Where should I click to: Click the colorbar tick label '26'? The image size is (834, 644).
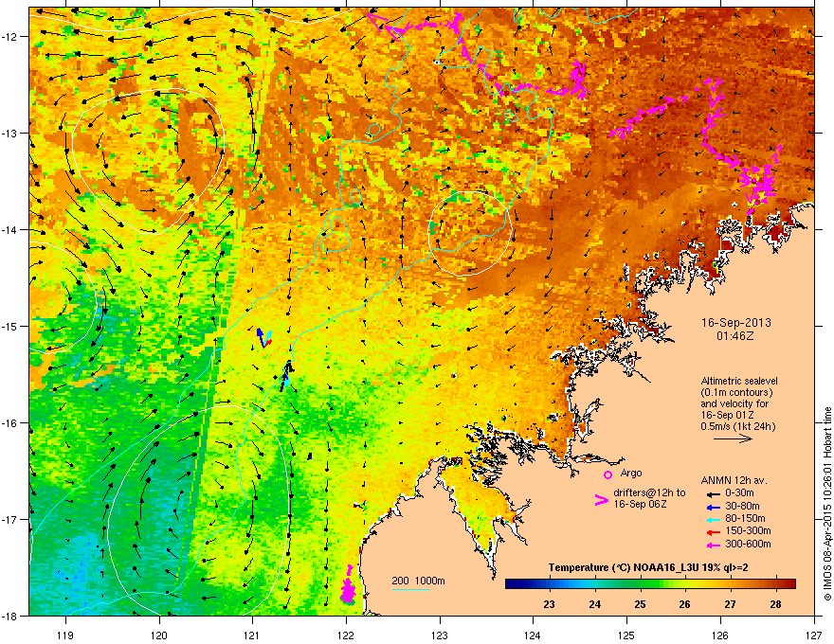[684, 604]
